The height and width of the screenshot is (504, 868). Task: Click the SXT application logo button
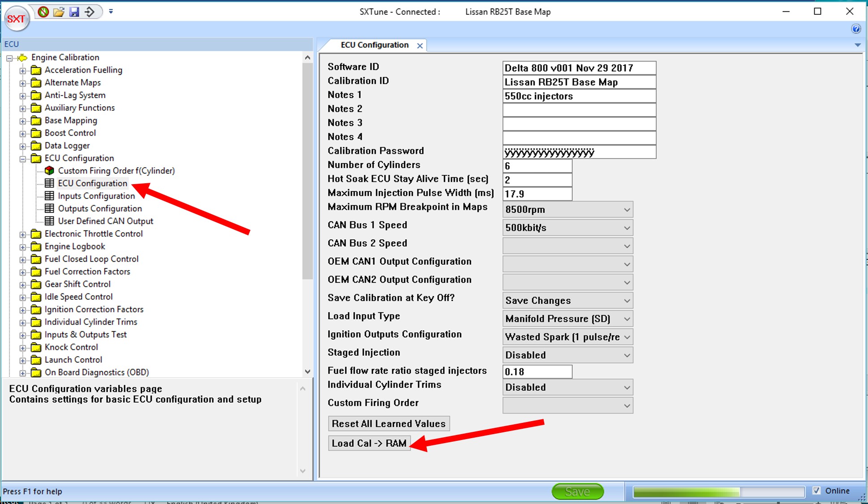point(17,19)
